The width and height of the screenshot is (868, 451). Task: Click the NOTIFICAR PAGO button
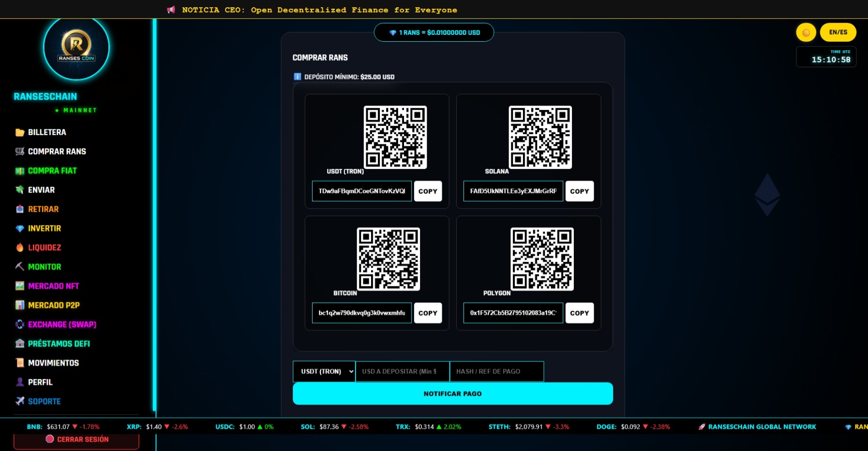(x=452, y=393)
